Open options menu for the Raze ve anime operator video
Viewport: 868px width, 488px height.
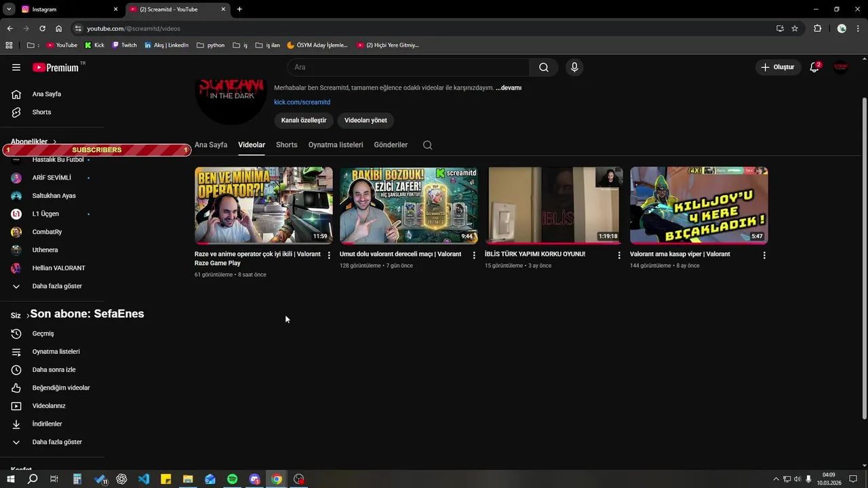click(329, 256)
